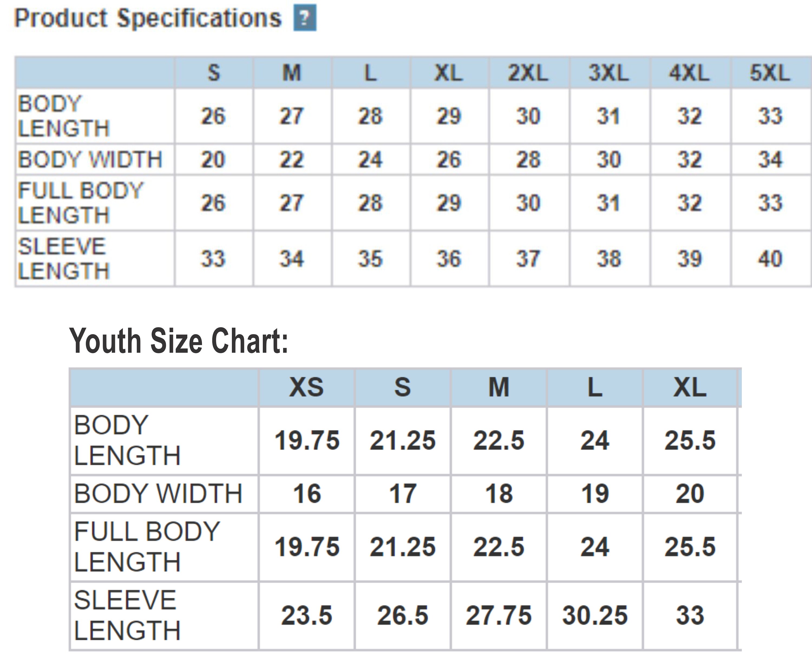Click the 5XL column header
The height and width of the screenshot is (657, 812).
(x=770, y=73)
